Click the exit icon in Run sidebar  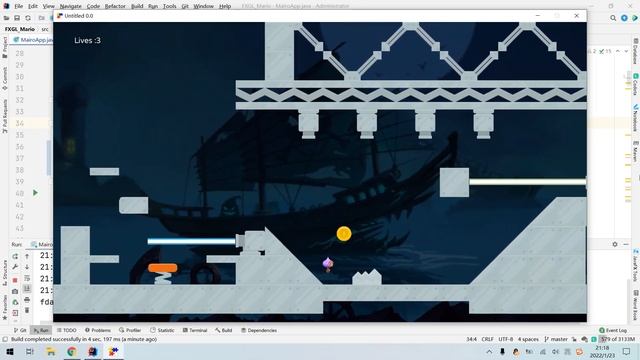tap(15, 313)
